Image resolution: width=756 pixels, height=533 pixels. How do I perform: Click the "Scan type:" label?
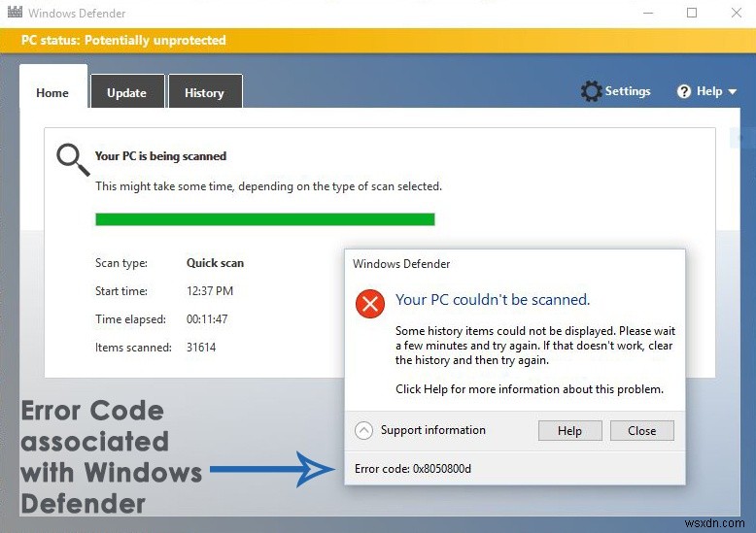click(x=121, y=263)
